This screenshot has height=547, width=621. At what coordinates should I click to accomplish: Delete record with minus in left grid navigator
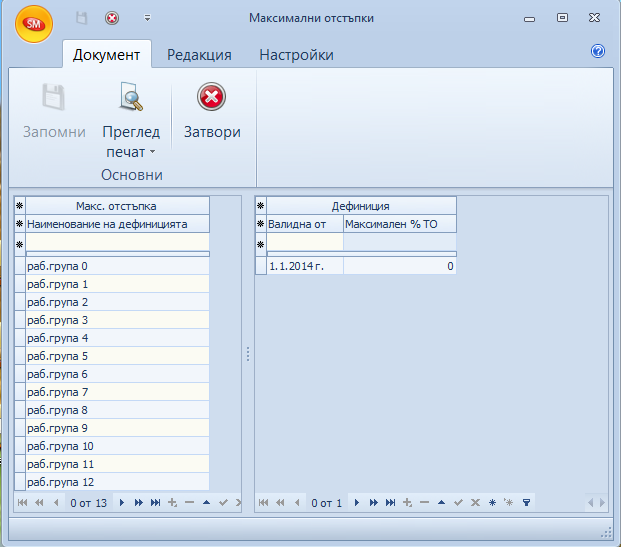(189, 503)
